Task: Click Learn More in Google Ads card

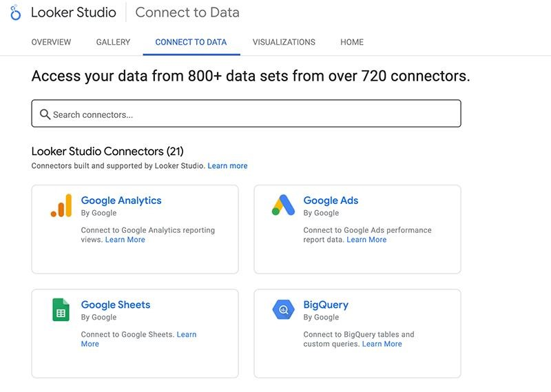Action: pos(366,240)
